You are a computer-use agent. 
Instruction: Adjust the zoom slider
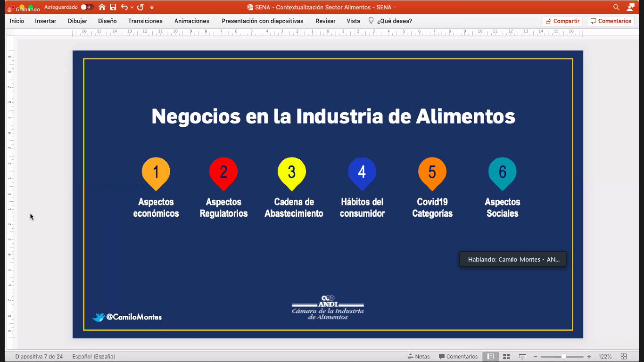564,357
